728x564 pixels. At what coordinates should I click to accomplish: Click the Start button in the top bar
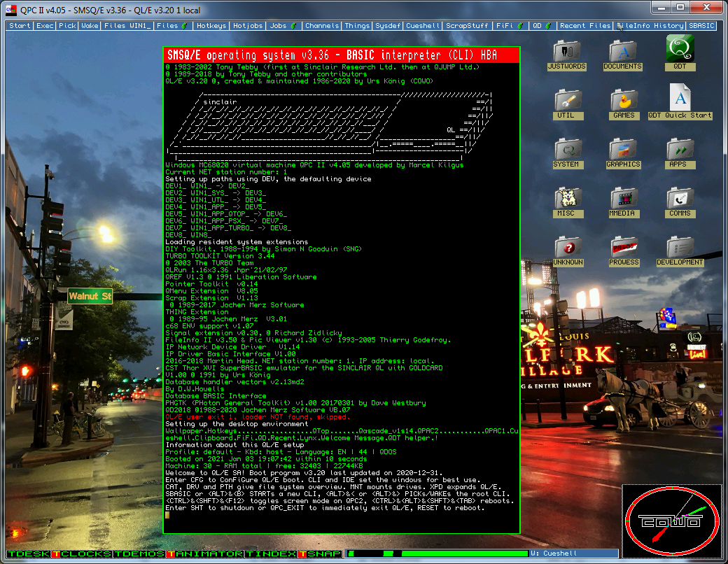click(x=20, y=26)
